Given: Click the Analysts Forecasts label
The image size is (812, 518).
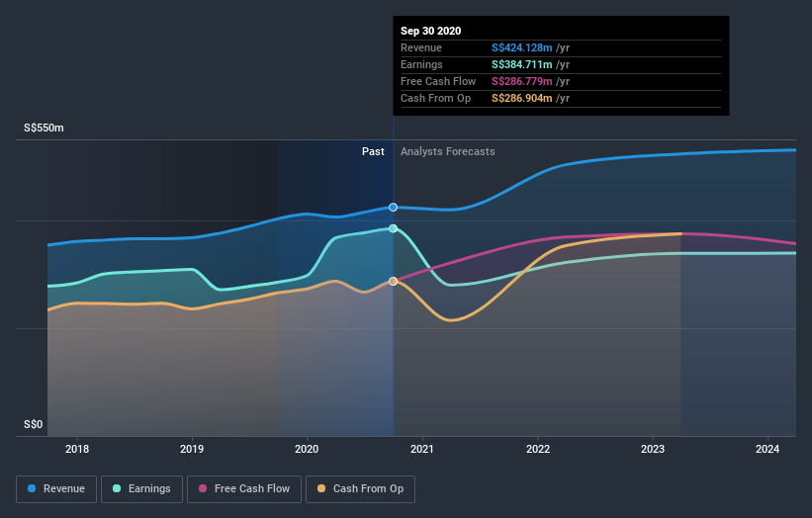Looking at the screenshot, I should (x=447, y=151).
